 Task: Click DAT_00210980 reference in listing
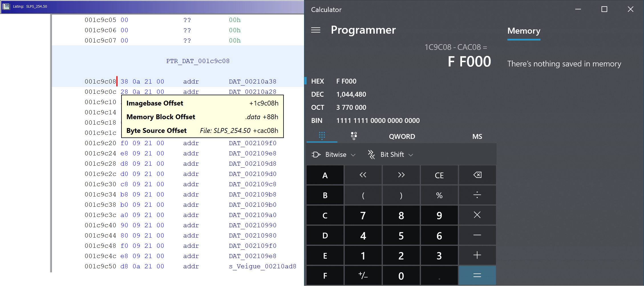[x=252, y=236]
